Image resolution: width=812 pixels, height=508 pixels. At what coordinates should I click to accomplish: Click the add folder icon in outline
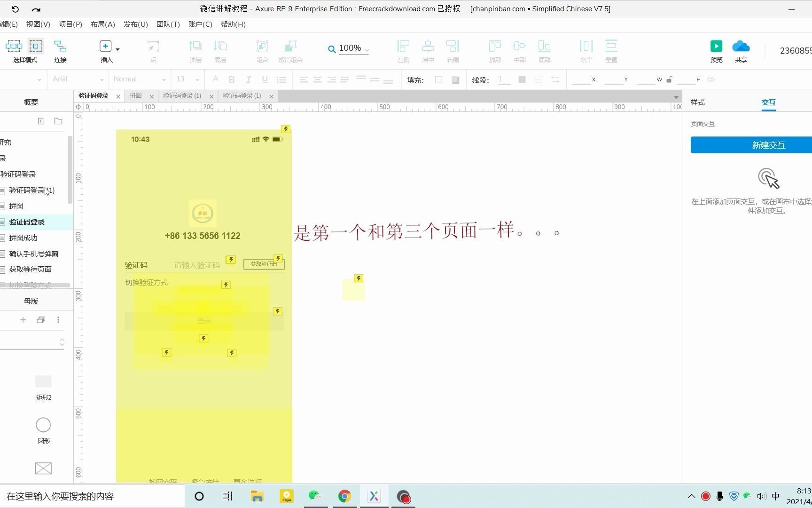[x=58, y=121]
